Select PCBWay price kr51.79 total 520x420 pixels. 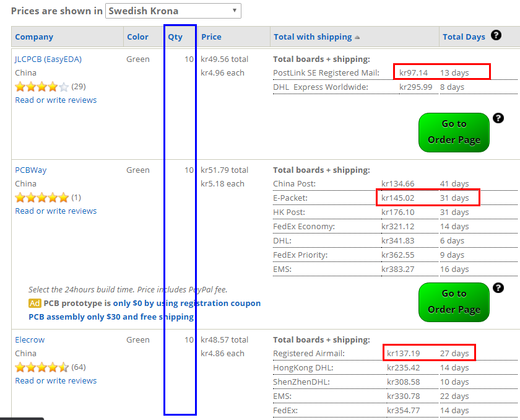coord(225,170)
